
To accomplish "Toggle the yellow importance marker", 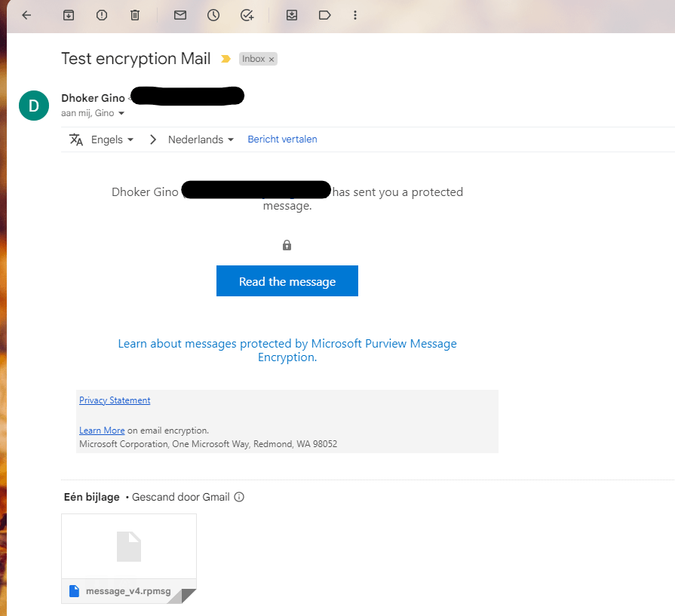I will coord(226,59).
